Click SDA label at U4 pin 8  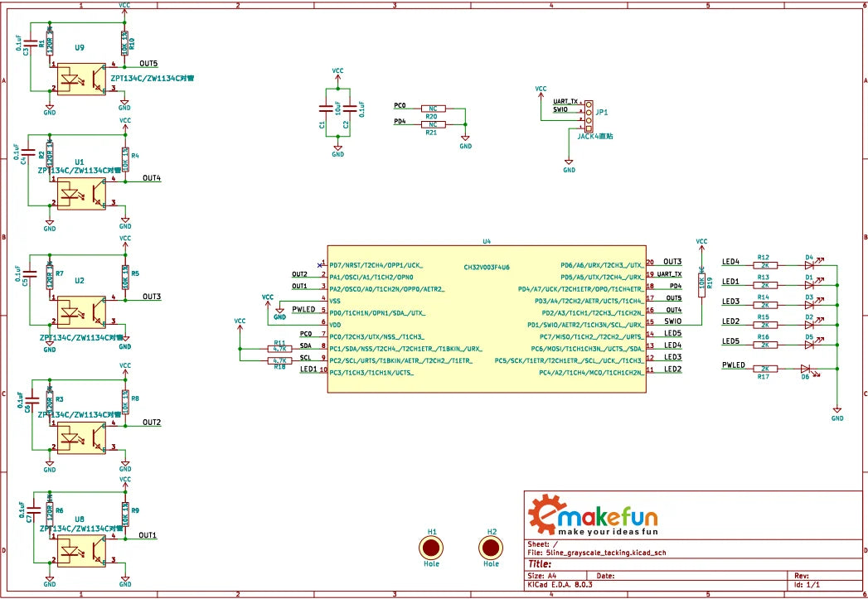(x=306, y=345)
